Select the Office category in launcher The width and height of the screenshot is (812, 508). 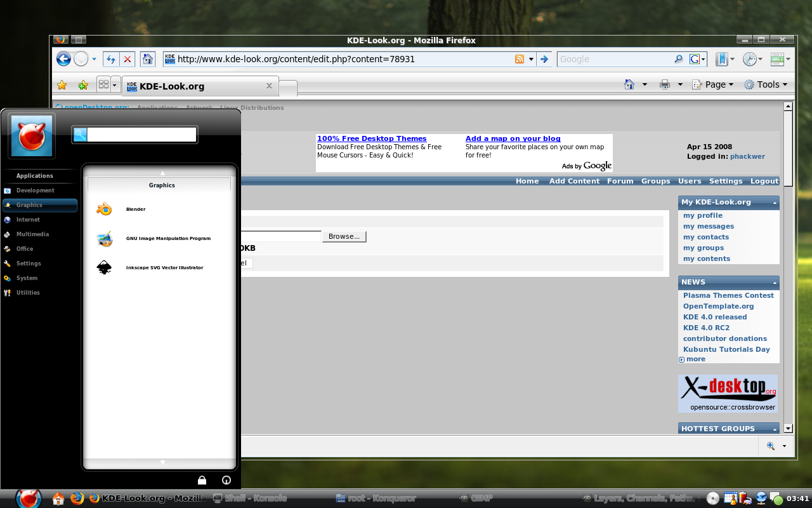click(x=39, y=249)
